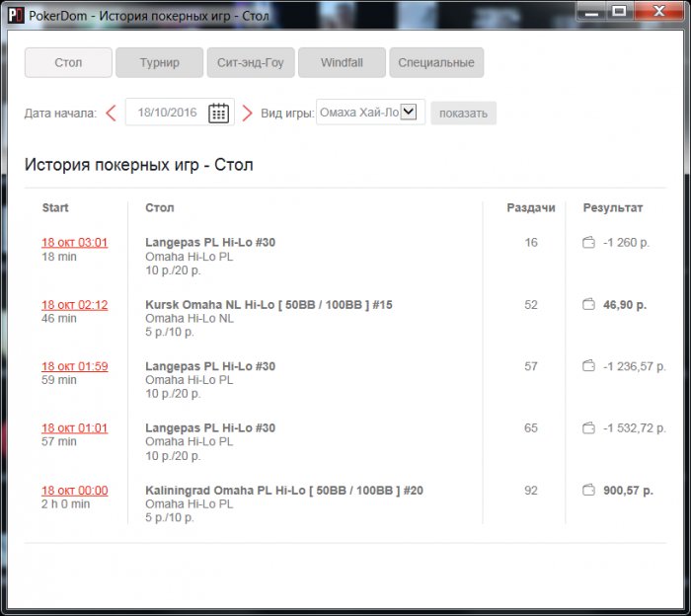Image resolution: width=691 pixels, height=616 pixels.
Task: Select the Windfall tab
Action: tap(342, 62)
